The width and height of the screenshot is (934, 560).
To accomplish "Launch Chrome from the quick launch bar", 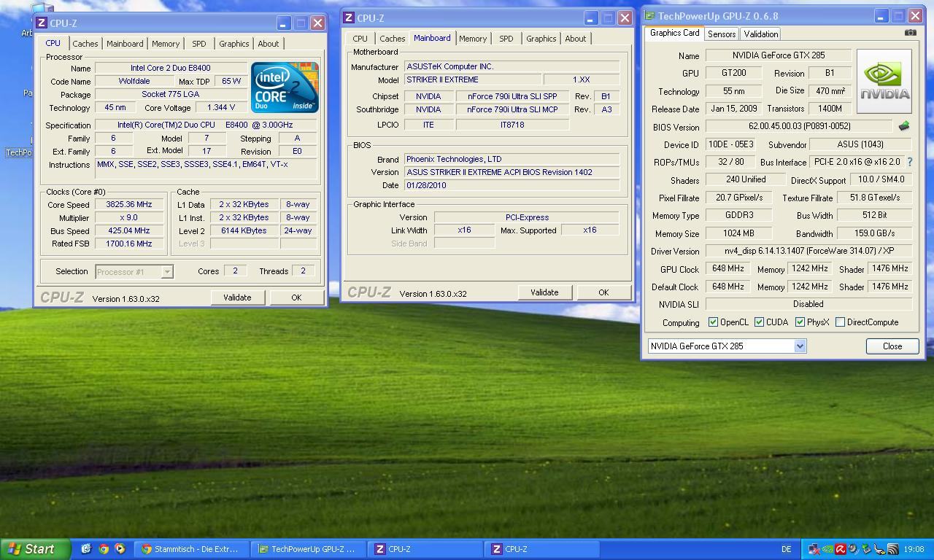I will (x=104, y=549).
